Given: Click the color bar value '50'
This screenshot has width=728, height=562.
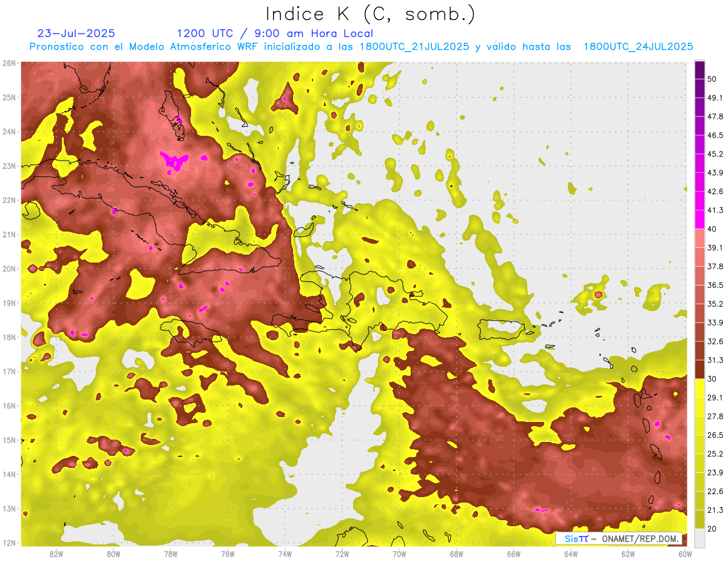Looking at the screenshot, I should point(712,79).
